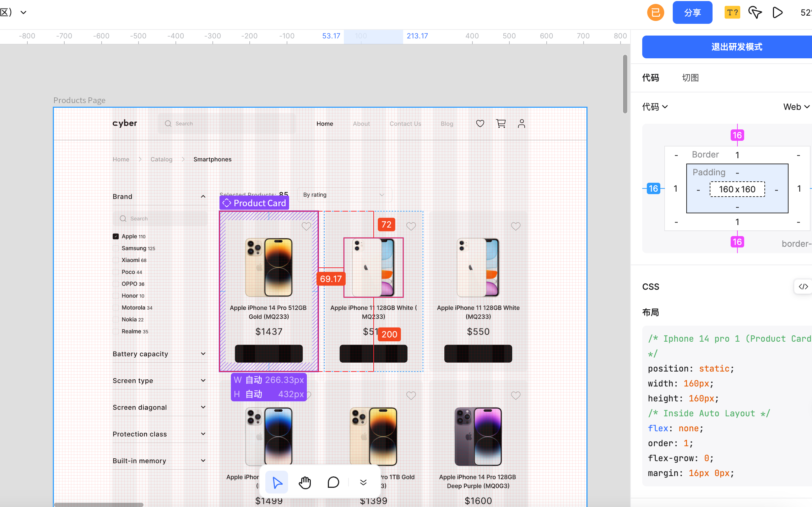
Task: Click the iPhone 14 Pro 512GB Gold image
Action: (x=269, y=267)
